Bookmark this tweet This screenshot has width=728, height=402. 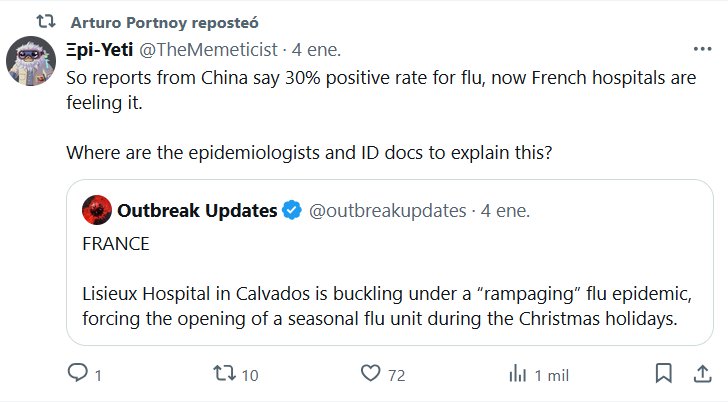tap(663, 374)
